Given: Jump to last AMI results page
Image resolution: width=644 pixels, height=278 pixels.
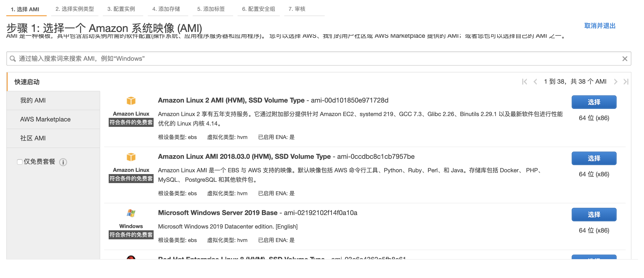Looking at the screenshot, I should (x=626, y=82).
